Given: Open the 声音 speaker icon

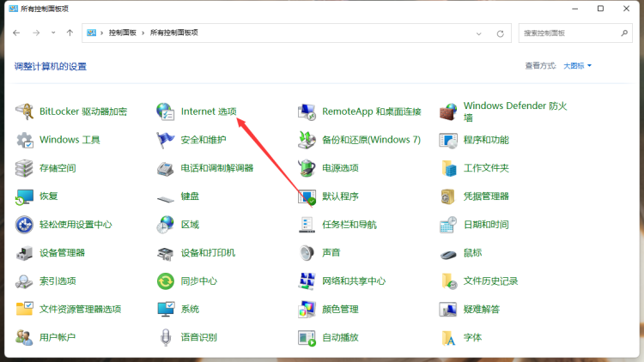Looking at the screenshot, I should [307, 253].
